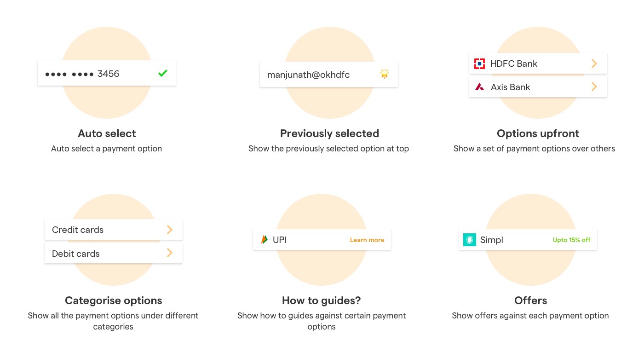
Task: Click the HDFC Bank logo icon
Action: click(x=480, y=64)
